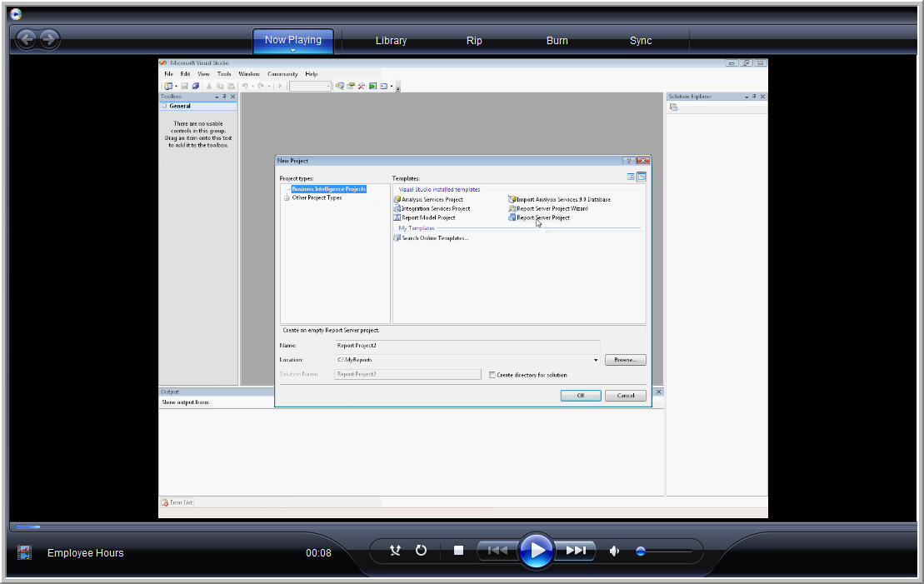The image size is (924, 584).
Task: Click the 00:08 elapsed time
Action: coord(318,553)
